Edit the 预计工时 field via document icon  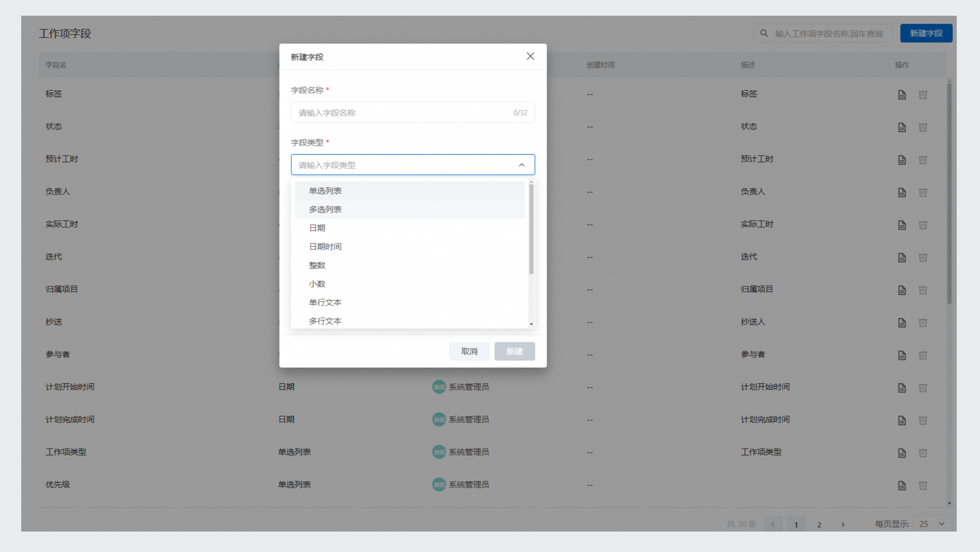(x=902, y=160)
